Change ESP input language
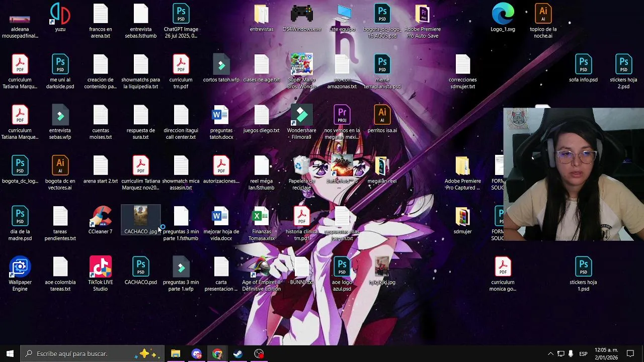 click(x=583, y=353)
